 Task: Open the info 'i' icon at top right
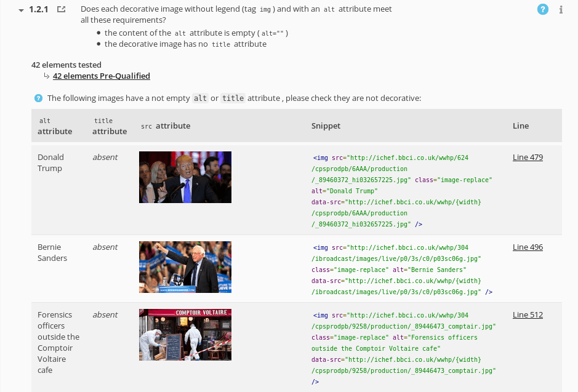pyautogui.click(x=561, y=10)
